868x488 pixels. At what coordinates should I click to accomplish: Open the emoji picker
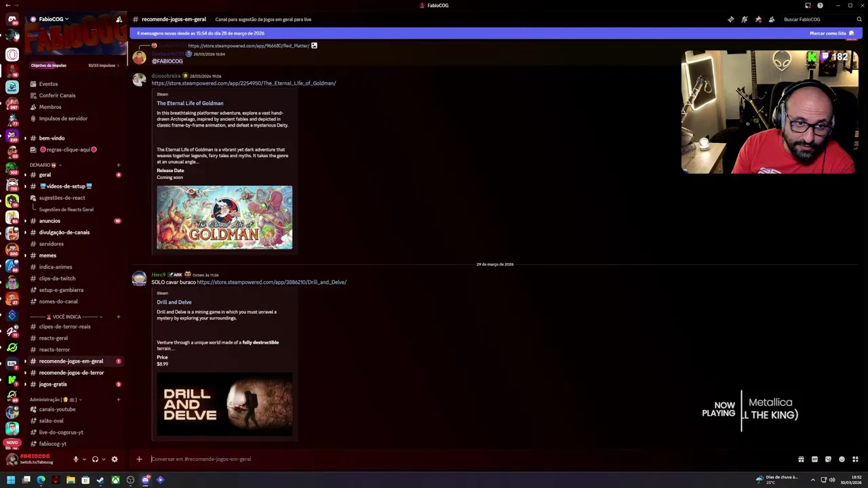tap(842, 459)
